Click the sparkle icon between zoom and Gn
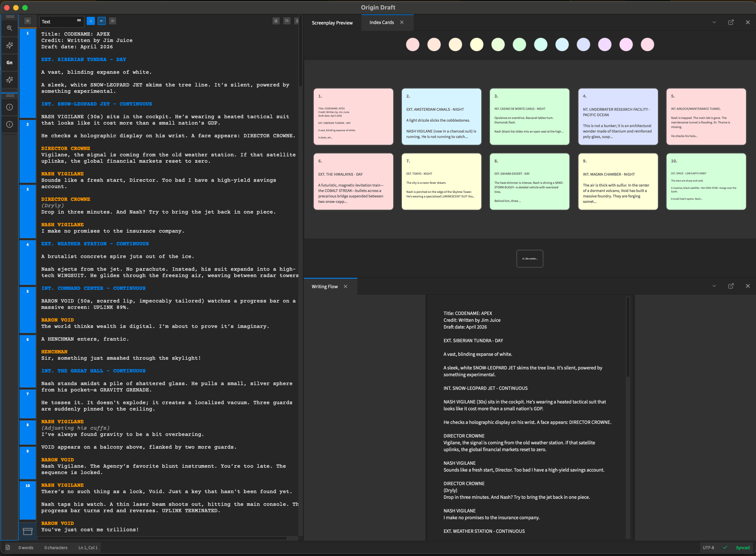Viewport: 756px width, 556px height. click(x=10, y=45)
